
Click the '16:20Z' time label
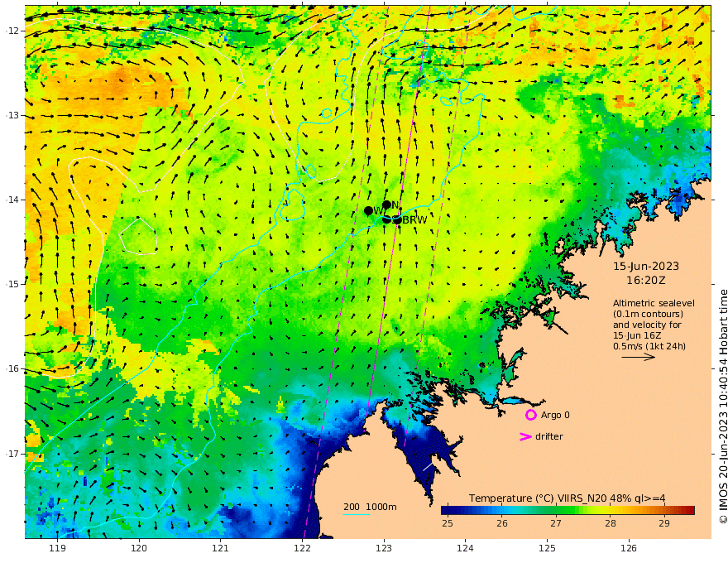(x=646, y=281)
